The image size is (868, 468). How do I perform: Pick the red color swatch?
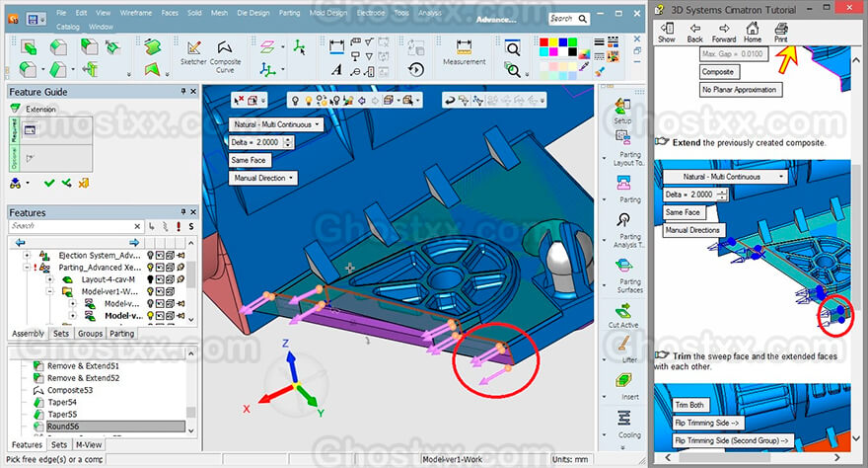point(543,42)
